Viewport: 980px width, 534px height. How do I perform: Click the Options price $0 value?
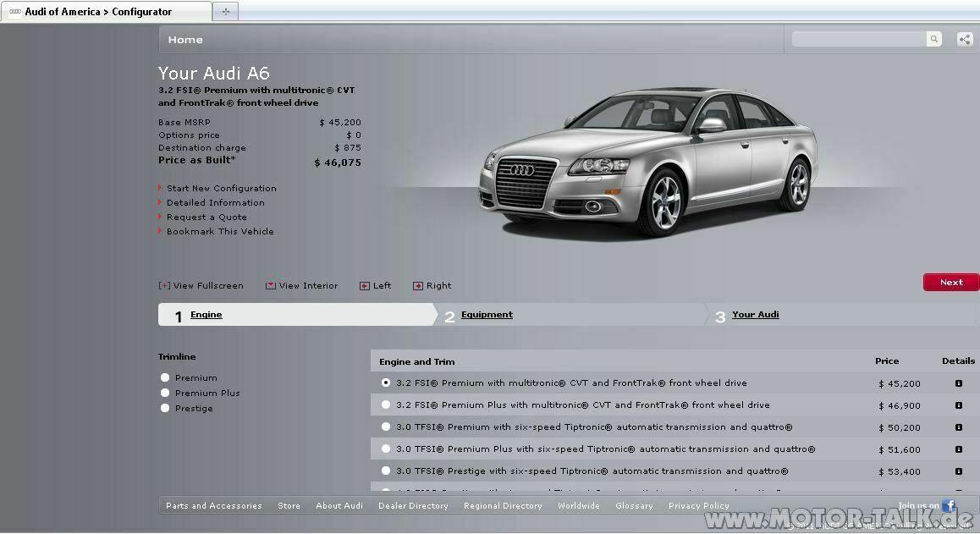[354, 135]
